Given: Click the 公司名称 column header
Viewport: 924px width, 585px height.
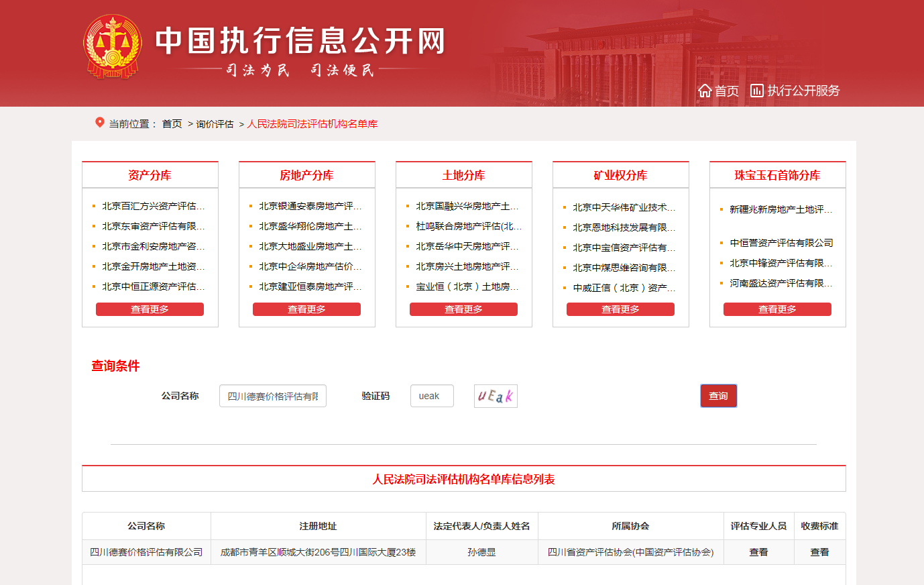Looking at the screenshot, I should click(x=146, y=526).
